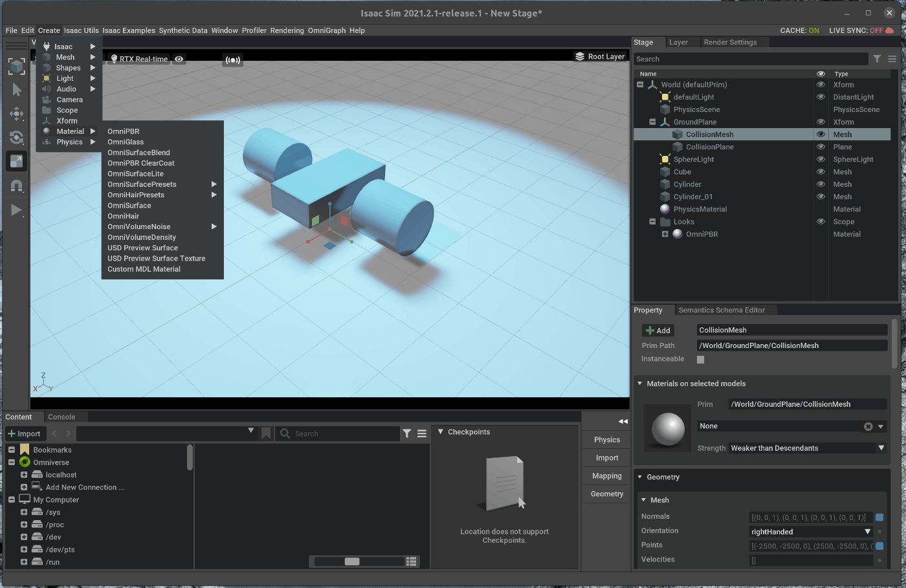
Task: Collapse the side panel double-arrow icon
Action: 623,421
